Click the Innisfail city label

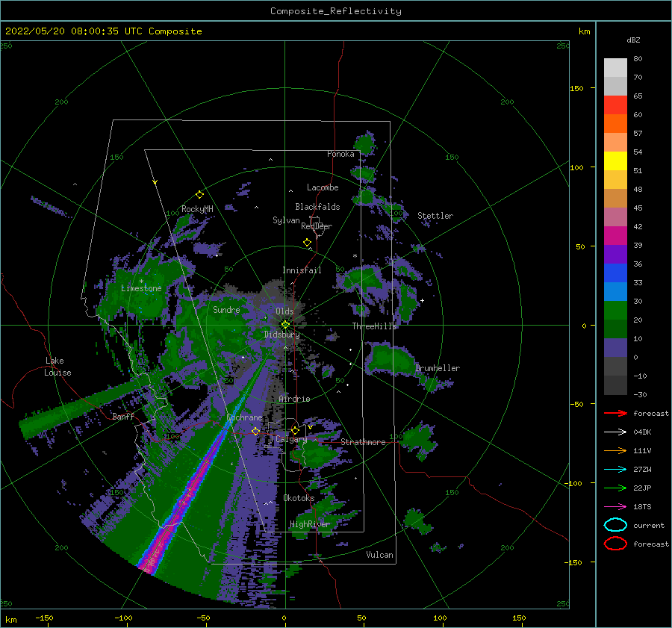302,270
